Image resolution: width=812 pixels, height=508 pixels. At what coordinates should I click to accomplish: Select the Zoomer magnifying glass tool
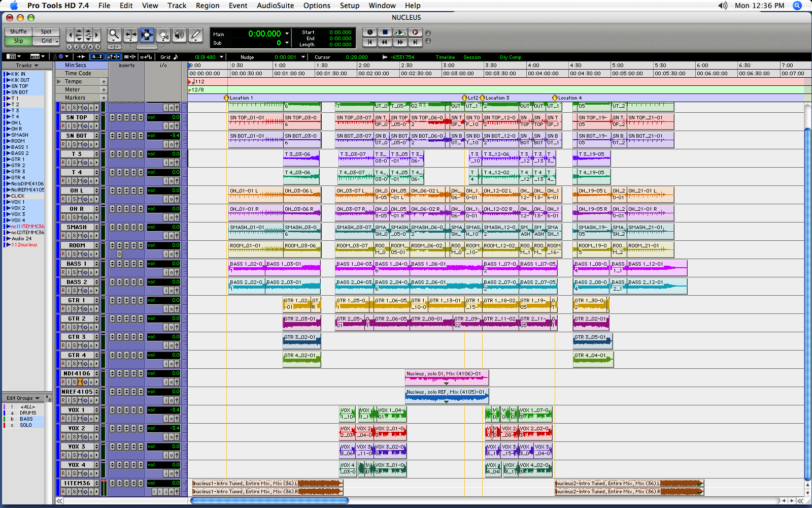[114, 35]
